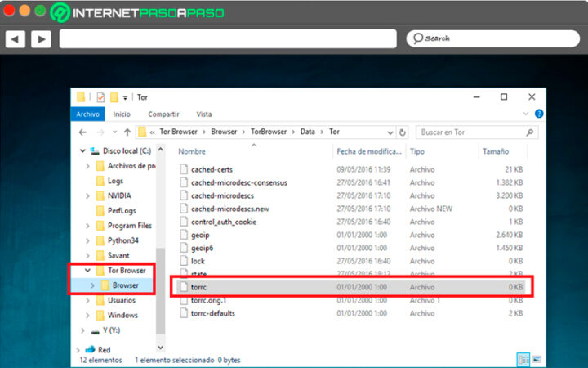
Task: Select the cached-microdesc-consensus file
Action: [239, 182]
